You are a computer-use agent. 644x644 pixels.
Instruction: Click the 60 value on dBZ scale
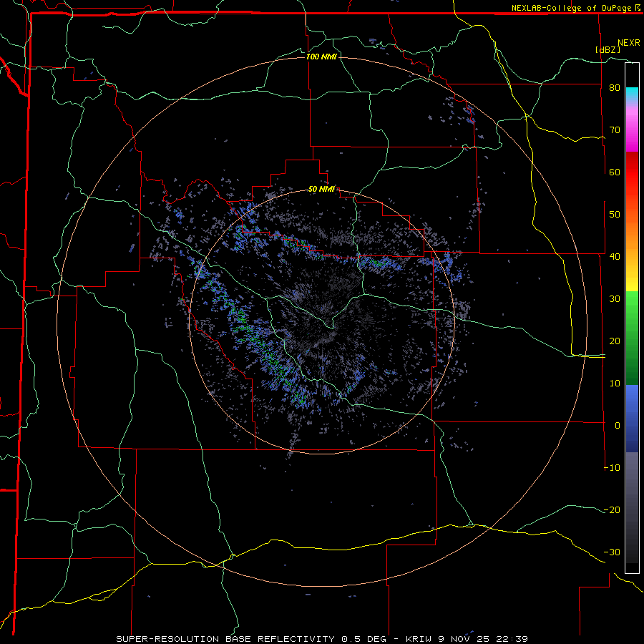point(615,172)
